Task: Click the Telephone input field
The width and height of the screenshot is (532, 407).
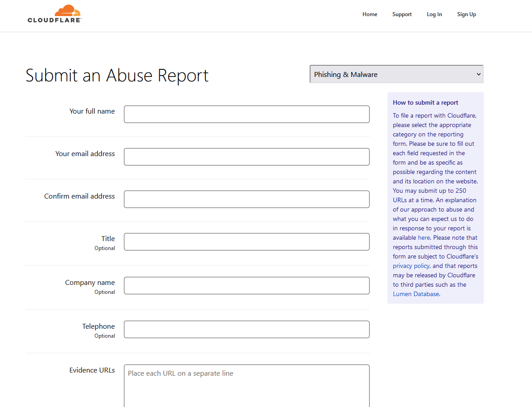Action: (247, 329)
